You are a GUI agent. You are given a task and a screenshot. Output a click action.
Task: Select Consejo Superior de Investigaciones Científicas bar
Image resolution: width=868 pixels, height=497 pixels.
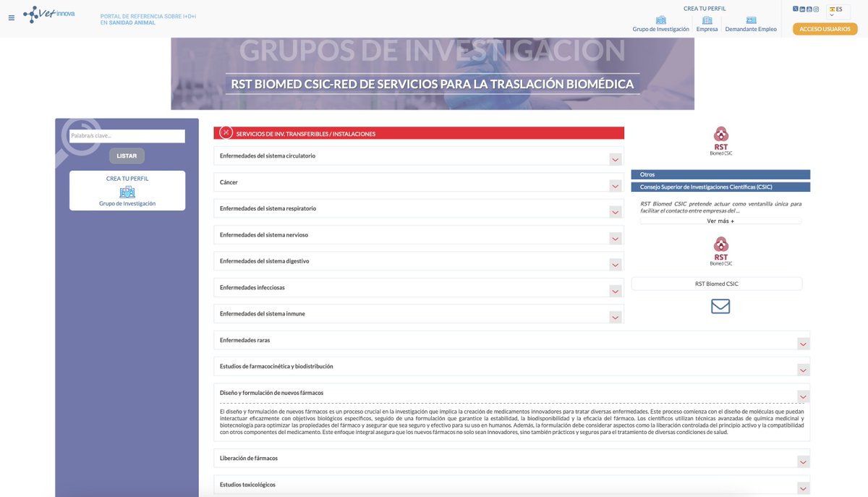(720, 187)
